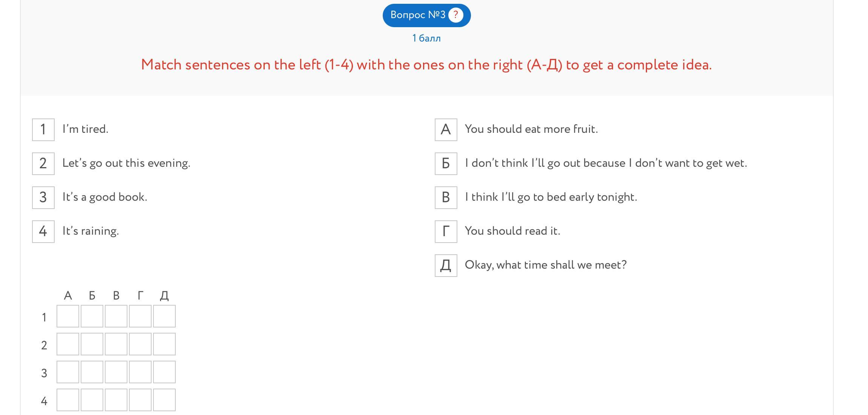Image resolution: width=868 pixels, height=415 pixels.
Task: Check row 2 column А box
Action: [x=68, y=344]
